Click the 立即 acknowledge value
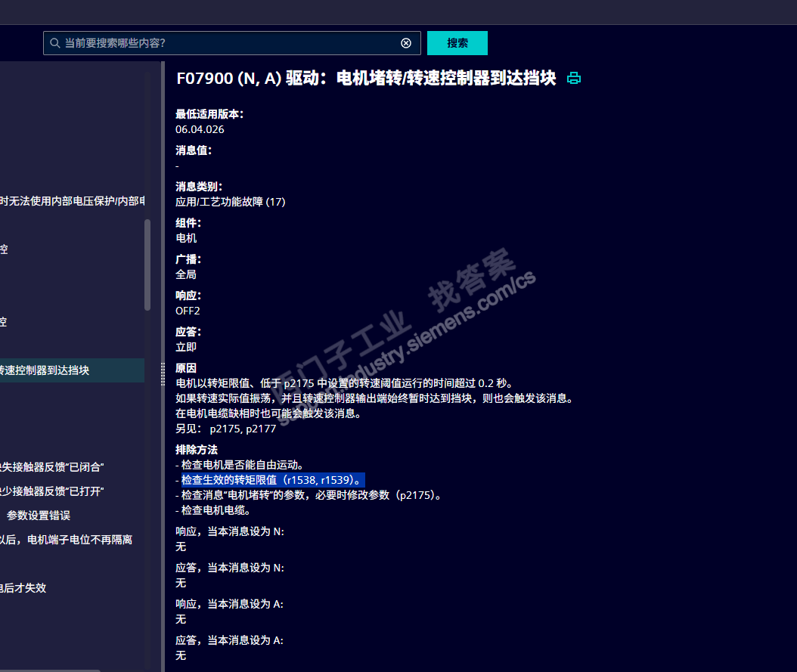The width and height of the screenshot is (797, 672). [186, 348]
